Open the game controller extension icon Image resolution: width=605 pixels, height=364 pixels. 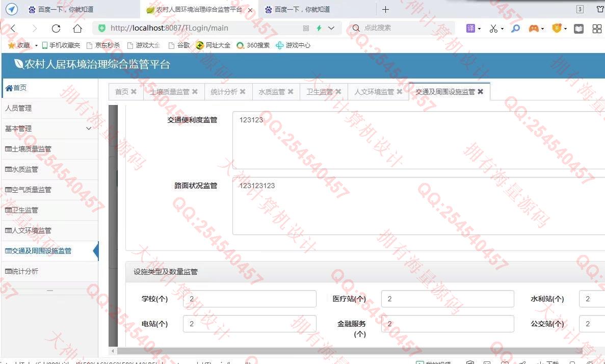tap(534, 28)
